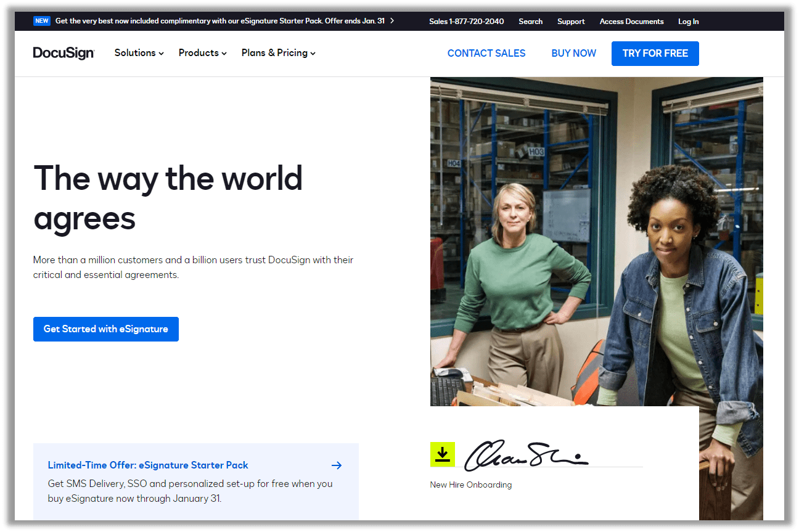The image size is (799, 532).
Task: Click the hero photo of two women
Action: pyautogui.click(x=596, y=242)
